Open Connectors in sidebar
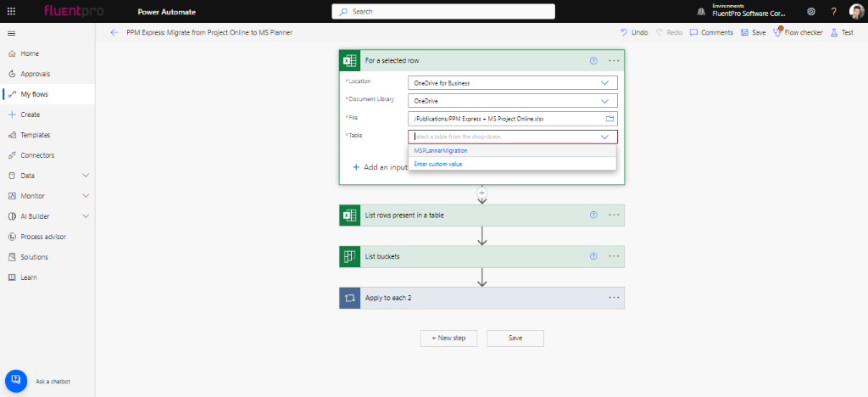This screenshot has width=868, height=397. tap(47, 155)
